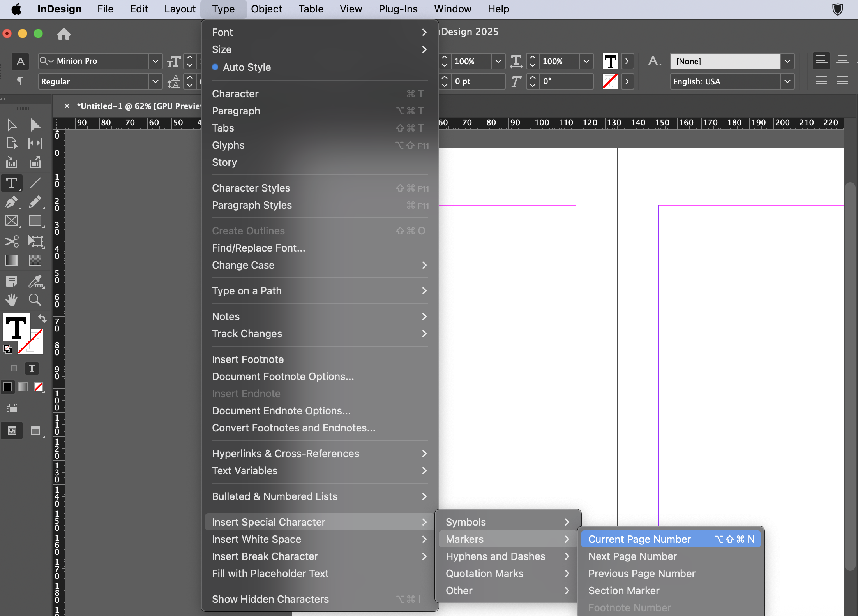
Task: Select the Page tool
Action: pyautogui.click(x=12, y=144)
